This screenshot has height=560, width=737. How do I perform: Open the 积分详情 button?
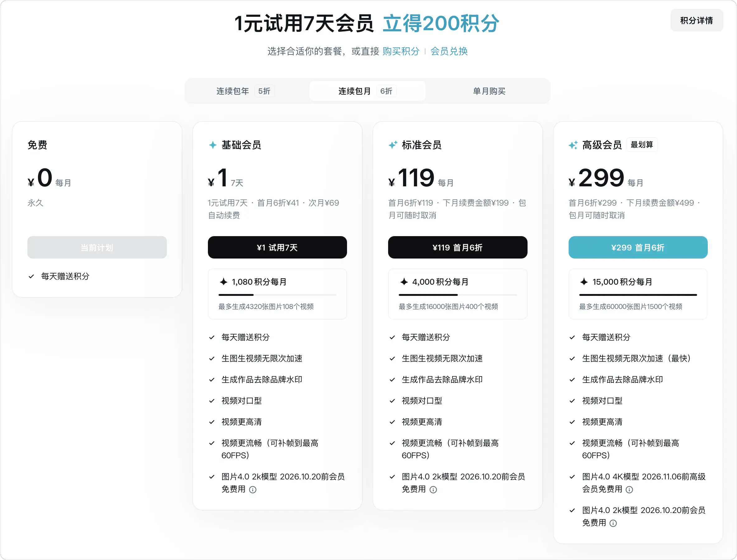point(696,21)
